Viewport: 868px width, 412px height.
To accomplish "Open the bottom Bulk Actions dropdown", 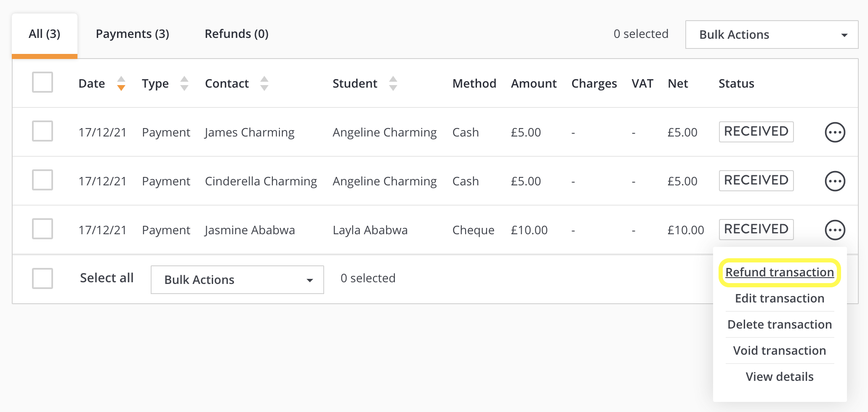I will click(x=237, y=280).
